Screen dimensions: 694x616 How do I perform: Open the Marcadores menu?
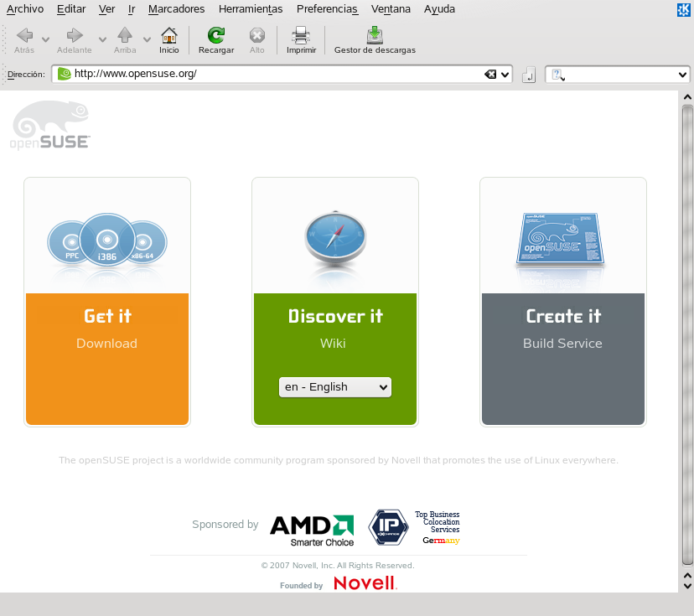tap(176, 9)
